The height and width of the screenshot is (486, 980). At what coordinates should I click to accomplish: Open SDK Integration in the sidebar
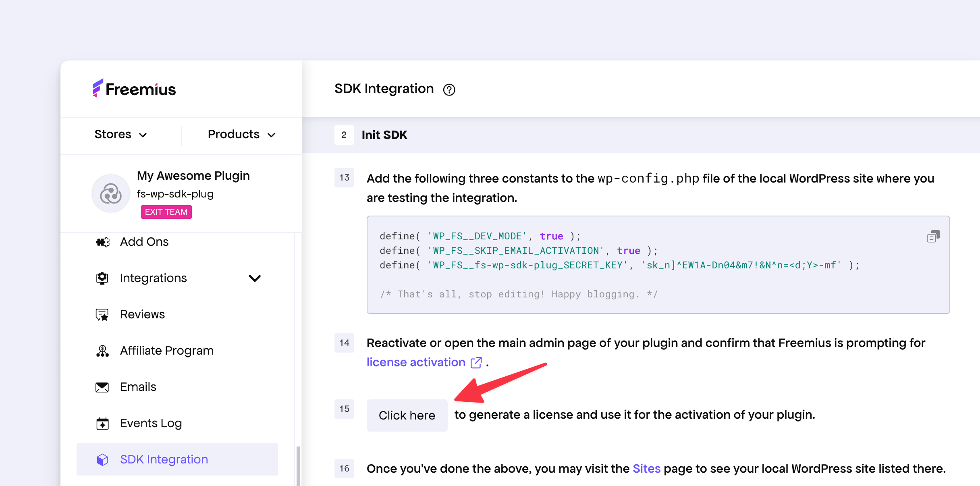[164, 459]
